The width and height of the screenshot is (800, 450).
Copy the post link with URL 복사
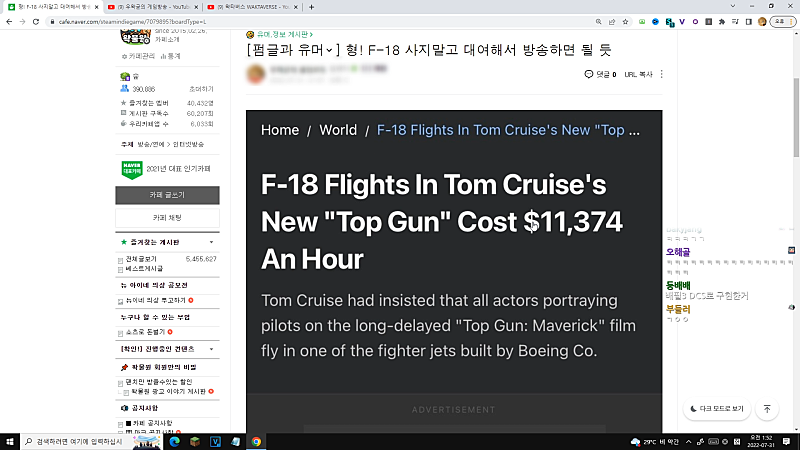638,74
